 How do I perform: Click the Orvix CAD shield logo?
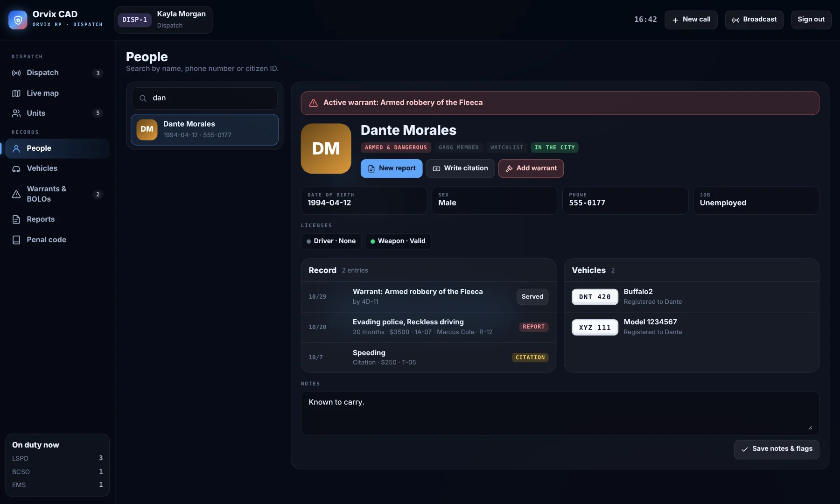(18, 20)
